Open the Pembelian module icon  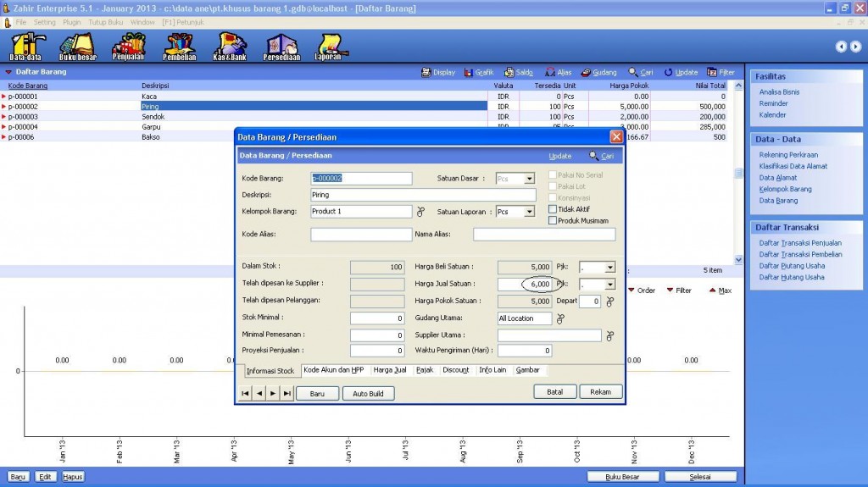click(x=179, y=46)
